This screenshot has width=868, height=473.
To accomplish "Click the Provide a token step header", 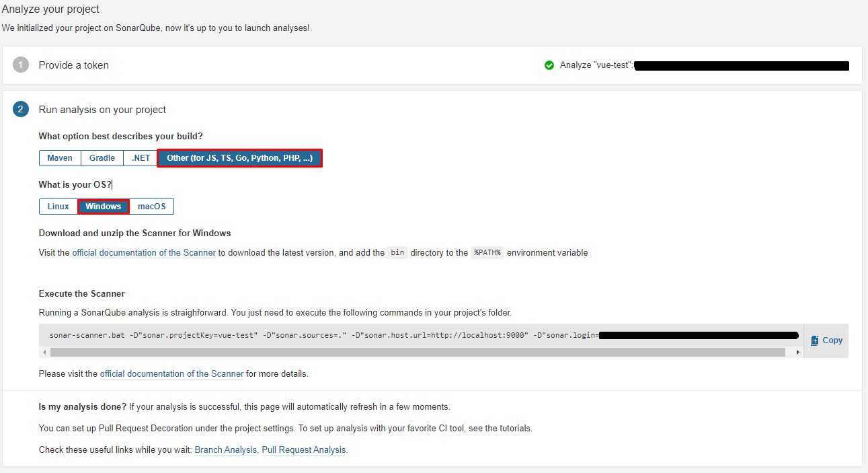I will 73,65.
